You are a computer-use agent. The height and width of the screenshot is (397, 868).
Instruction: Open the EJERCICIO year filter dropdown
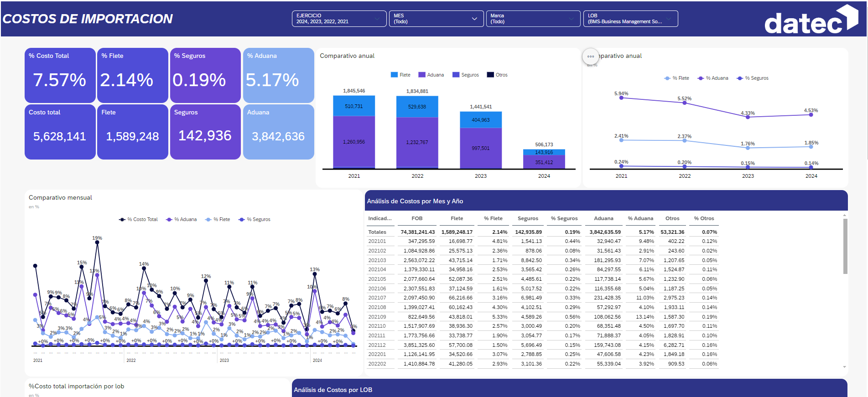(x=339, y=19)
